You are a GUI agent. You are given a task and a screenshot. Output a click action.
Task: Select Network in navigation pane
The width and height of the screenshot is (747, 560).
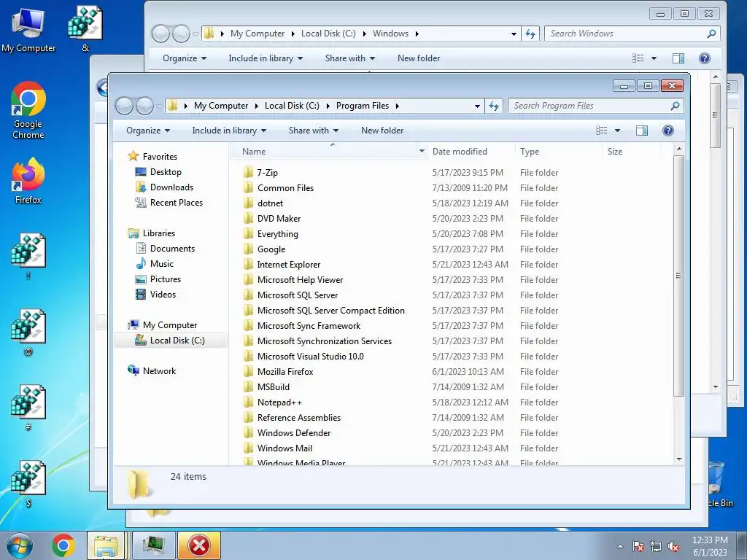pos(159,371)
